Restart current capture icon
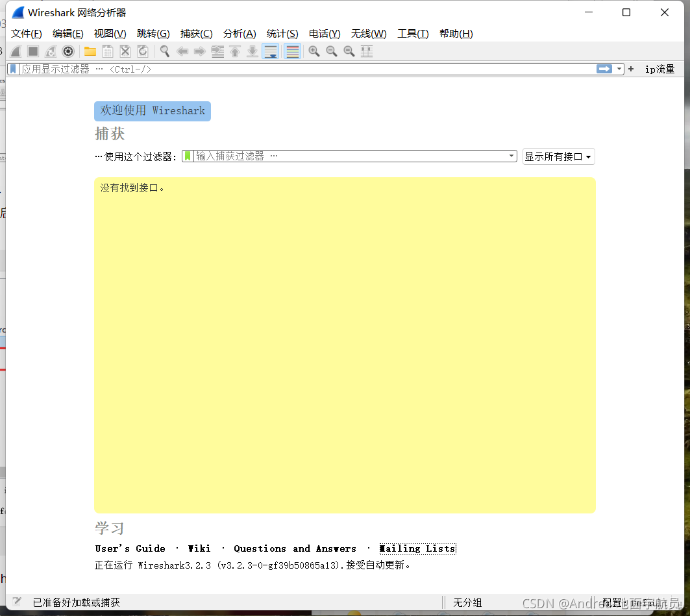 (x=51, y=51)
